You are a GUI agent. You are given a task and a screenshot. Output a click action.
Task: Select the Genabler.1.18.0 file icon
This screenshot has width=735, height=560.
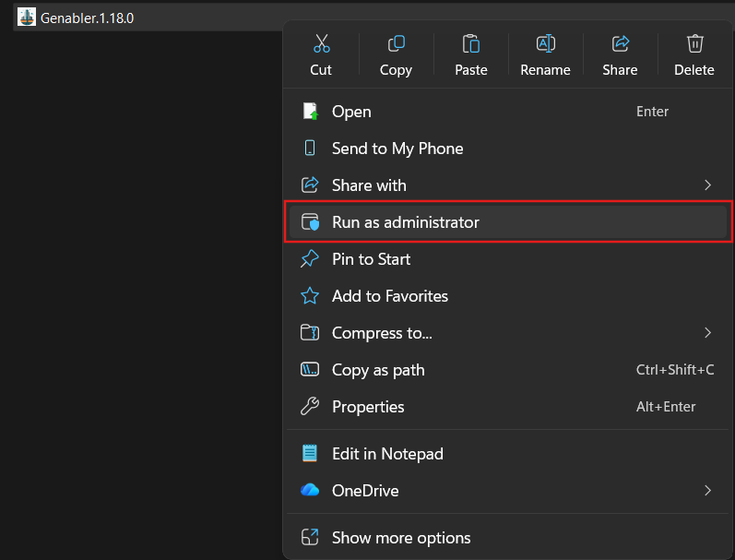27,17
